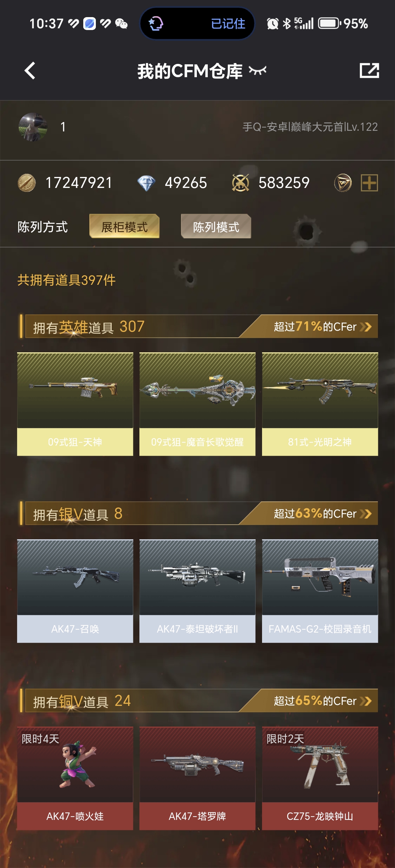Tap the crossed-swords points icon
395x868 pixels.
240,183
